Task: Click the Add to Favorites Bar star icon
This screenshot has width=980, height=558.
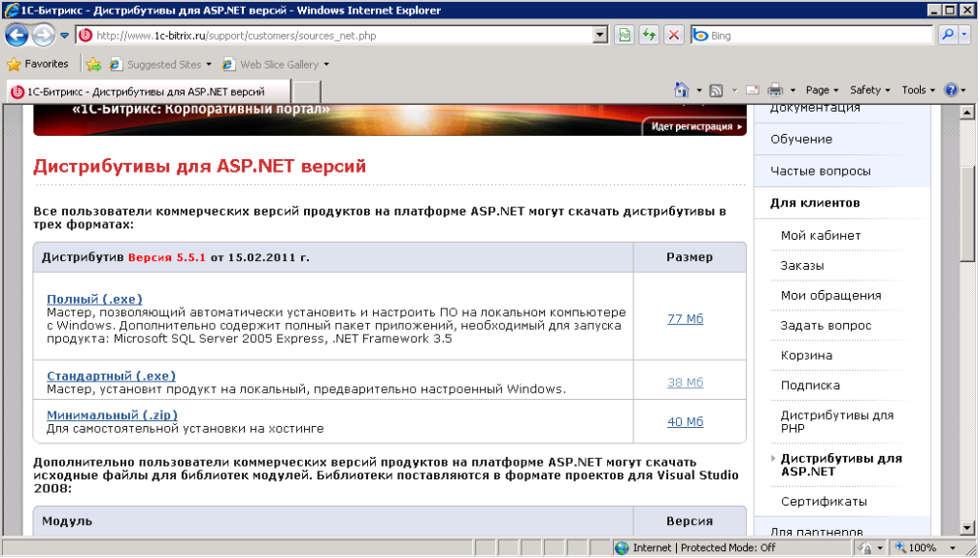Action: click(x=94, y=64)
